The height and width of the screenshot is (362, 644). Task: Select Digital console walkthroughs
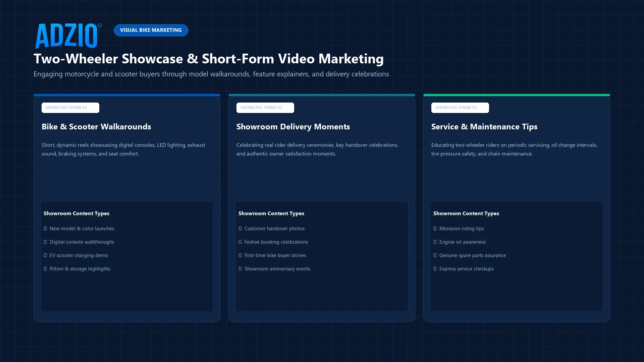pos(82,242)
